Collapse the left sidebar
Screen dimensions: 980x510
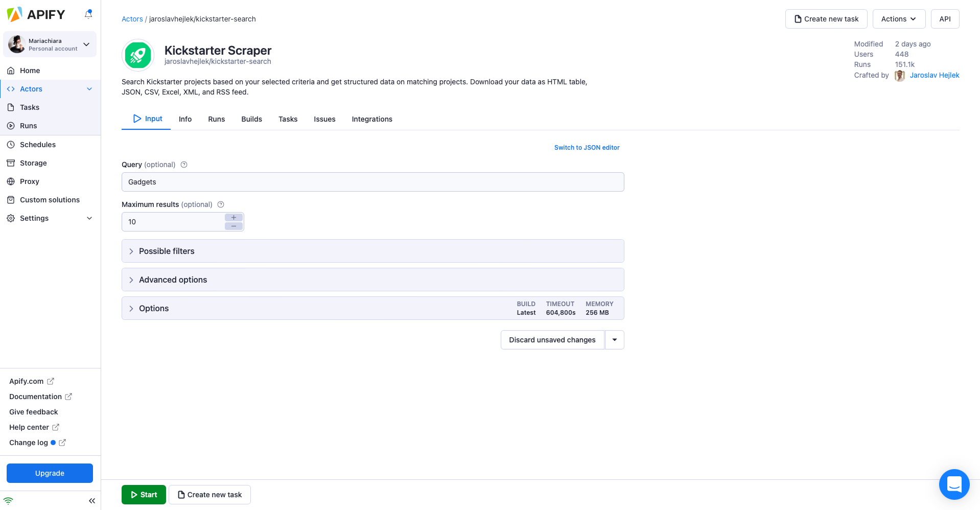point(92,500)
